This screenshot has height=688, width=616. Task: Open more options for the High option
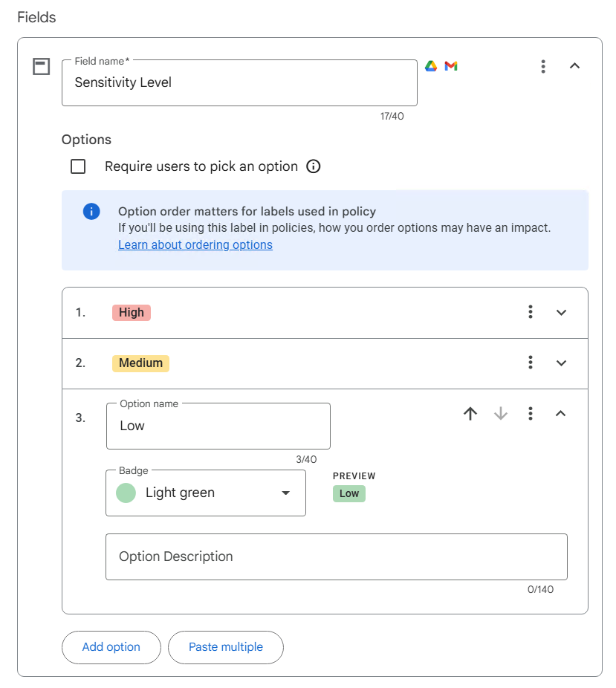[x=531, y=312]
